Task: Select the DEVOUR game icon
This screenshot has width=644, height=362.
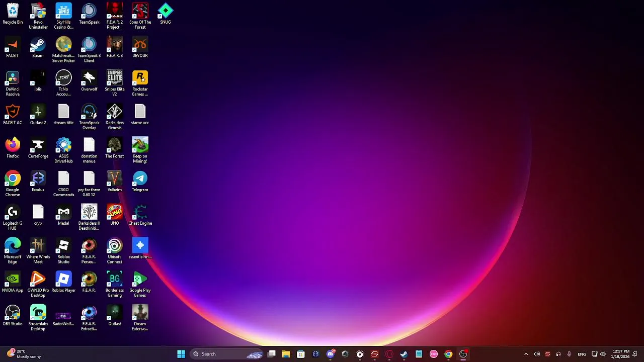Action: [140, 48]
